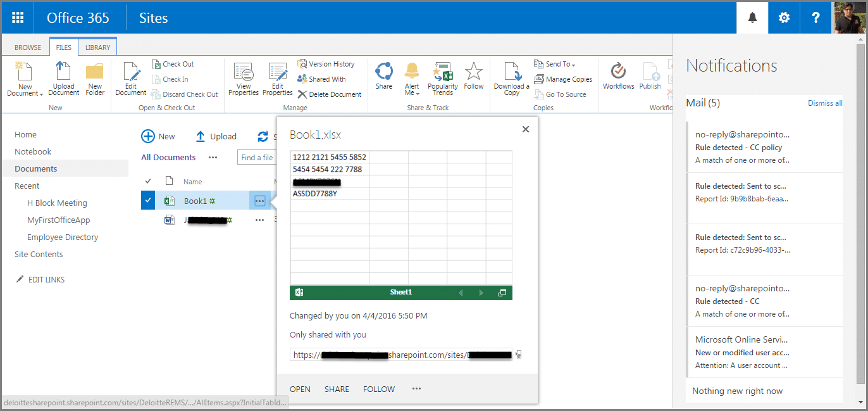Open the Book1 file name
Image resolution: width=868 pixels, height=411 pixels.
[195, 201]
